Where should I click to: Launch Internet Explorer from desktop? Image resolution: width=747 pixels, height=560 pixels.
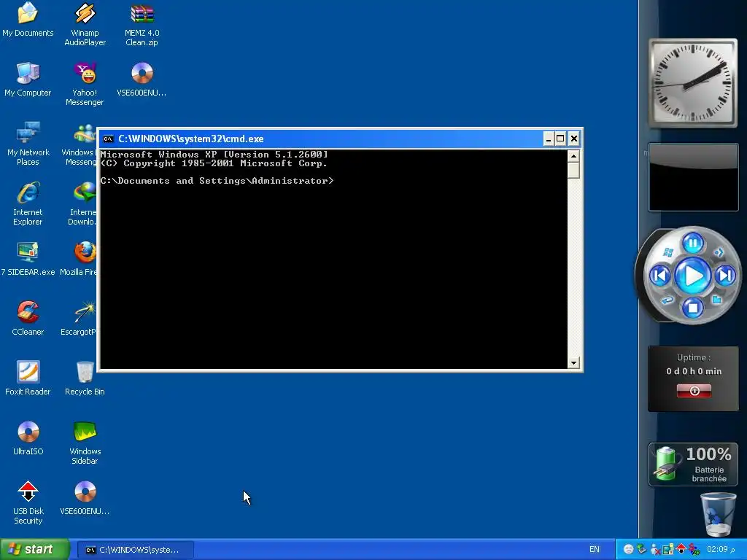(28, 203)
